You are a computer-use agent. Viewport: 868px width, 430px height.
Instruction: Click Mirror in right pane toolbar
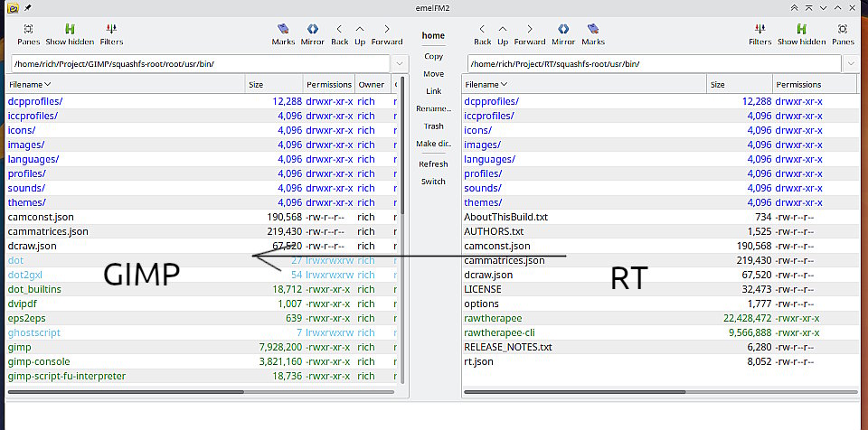tap(563, 34)
